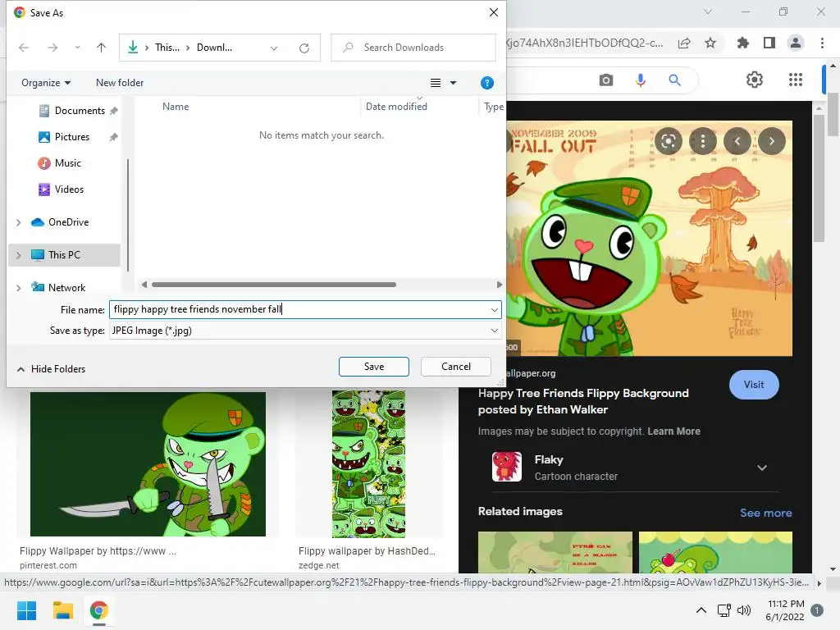Open recent locations dropdown arrow
The width and height of the screenshot is (840, 630).
[x=78, y=48]
